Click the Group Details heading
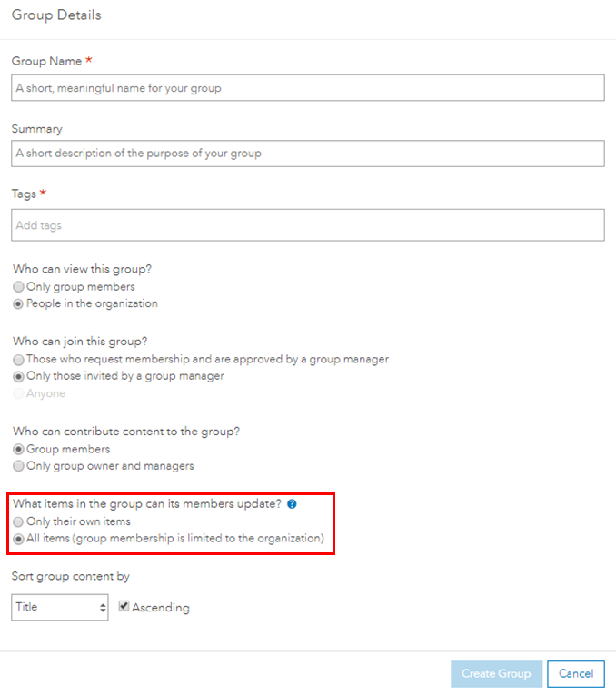The height and width of the screenshot is (695, 616). point(56,15)
